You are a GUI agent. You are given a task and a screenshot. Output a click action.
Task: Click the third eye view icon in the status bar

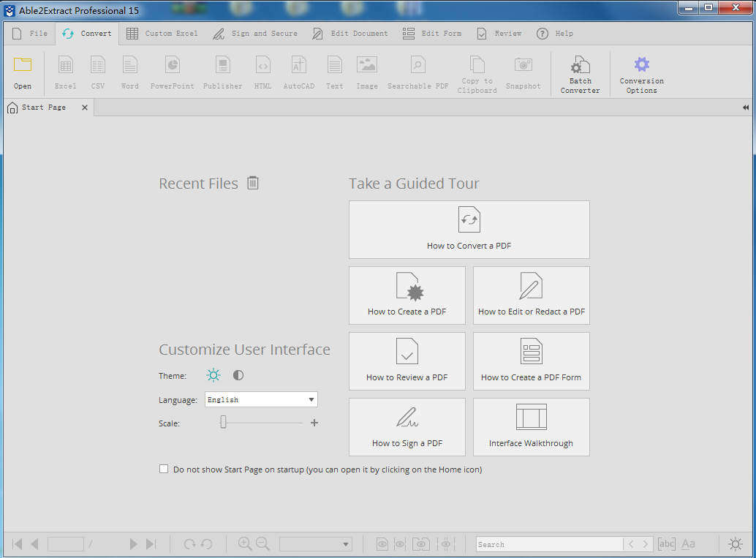tap(421, 544)
